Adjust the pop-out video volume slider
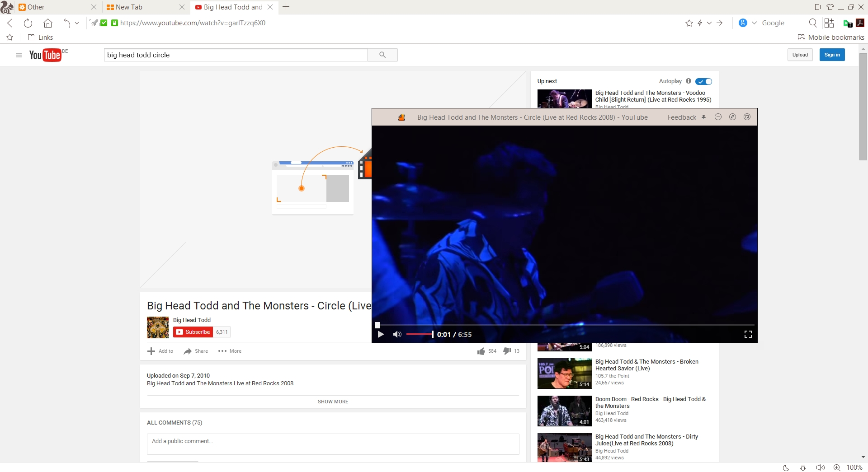The image size is (868, 472). click(420, 334)
